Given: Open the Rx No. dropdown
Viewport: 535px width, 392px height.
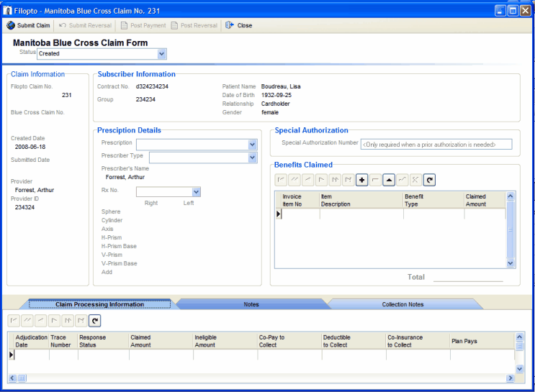Looking at the screenshot, I should pyautogui.click(x=196, y=192).
